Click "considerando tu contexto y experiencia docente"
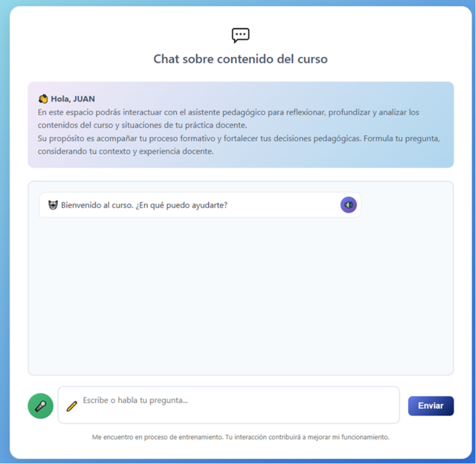This screenshot has width=476, height=464. [126, 152]
